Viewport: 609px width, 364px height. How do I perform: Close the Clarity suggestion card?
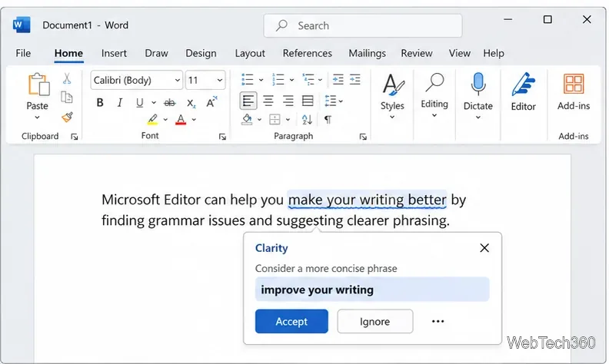coord(484,248)
